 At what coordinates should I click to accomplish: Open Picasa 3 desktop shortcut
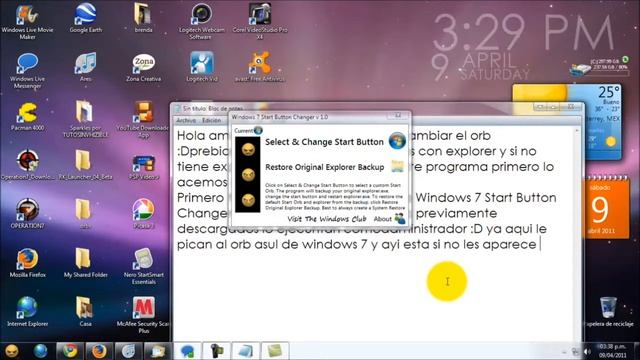point(143,214)
